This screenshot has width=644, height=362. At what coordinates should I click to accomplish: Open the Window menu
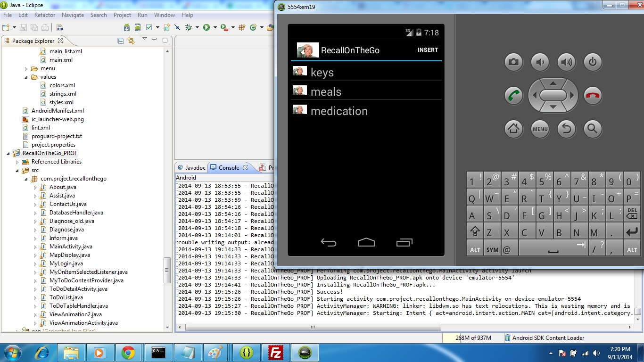165,15
